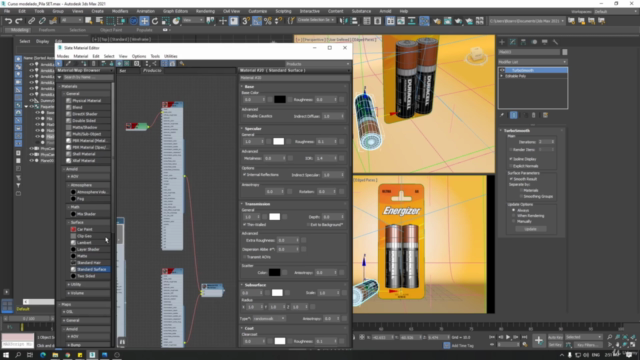Screen dimensions: 640x360
Task: Collapse the Transmission rollout
Action: 257,204
